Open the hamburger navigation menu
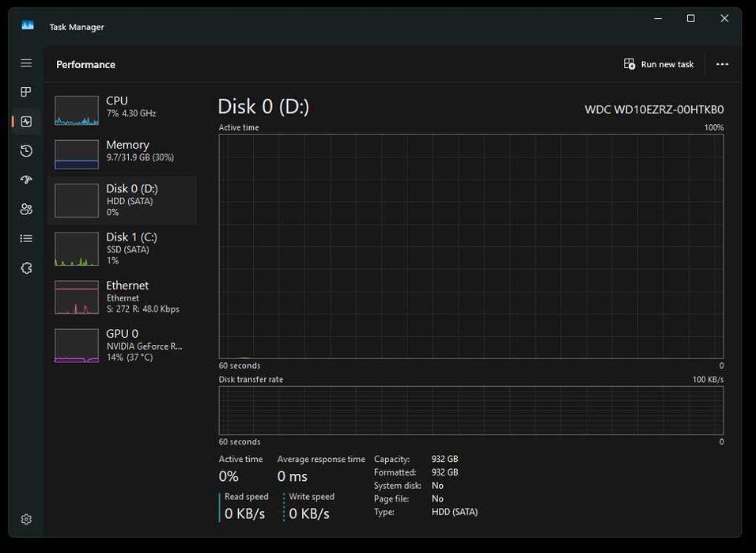Image resolution: width=756 pixels, height=553 pixels. click(26, 63)
